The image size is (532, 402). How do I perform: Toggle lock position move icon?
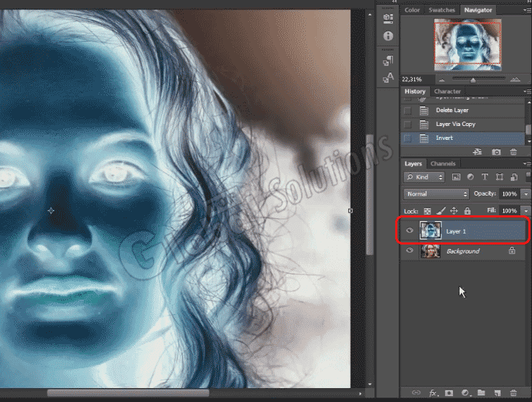click(x=454, y=211)
